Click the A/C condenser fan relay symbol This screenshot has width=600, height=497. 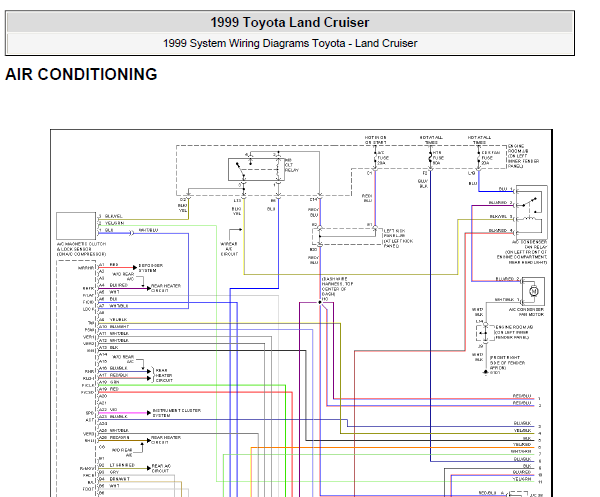531,212
